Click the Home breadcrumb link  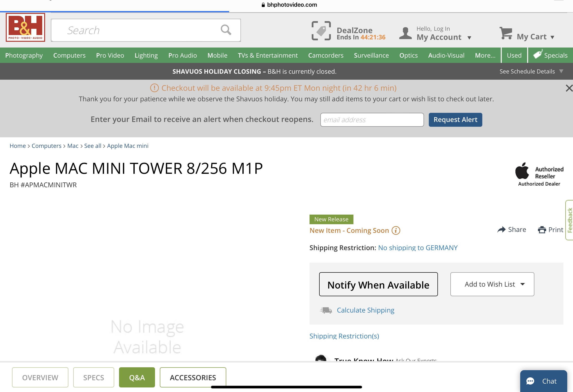tap(18, 146)
